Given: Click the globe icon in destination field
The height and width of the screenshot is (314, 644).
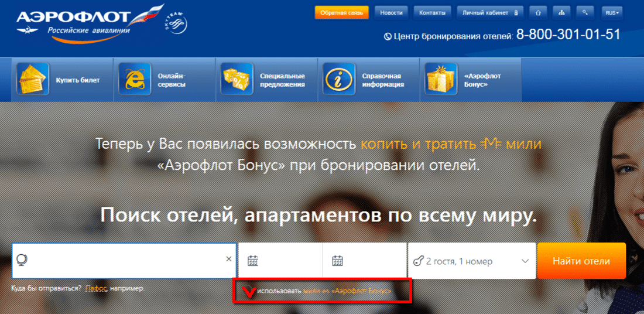Looking at the screenshot, I should [x=21, y=260].
